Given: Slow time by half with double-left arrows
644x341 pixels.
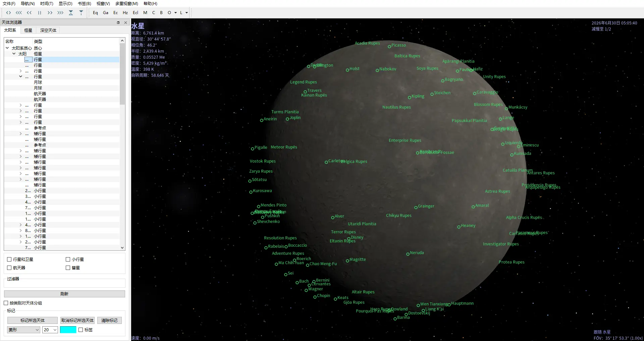Looking at the screenshot, I should pos(29,13).
